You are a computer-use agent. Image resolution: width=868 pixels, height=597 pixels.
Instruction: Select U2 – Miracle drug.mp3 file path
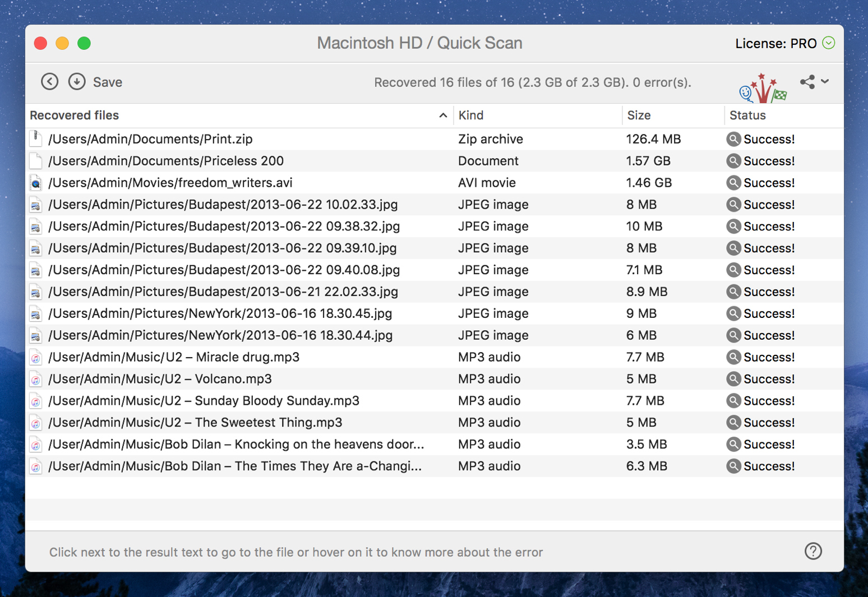[174, 357]
